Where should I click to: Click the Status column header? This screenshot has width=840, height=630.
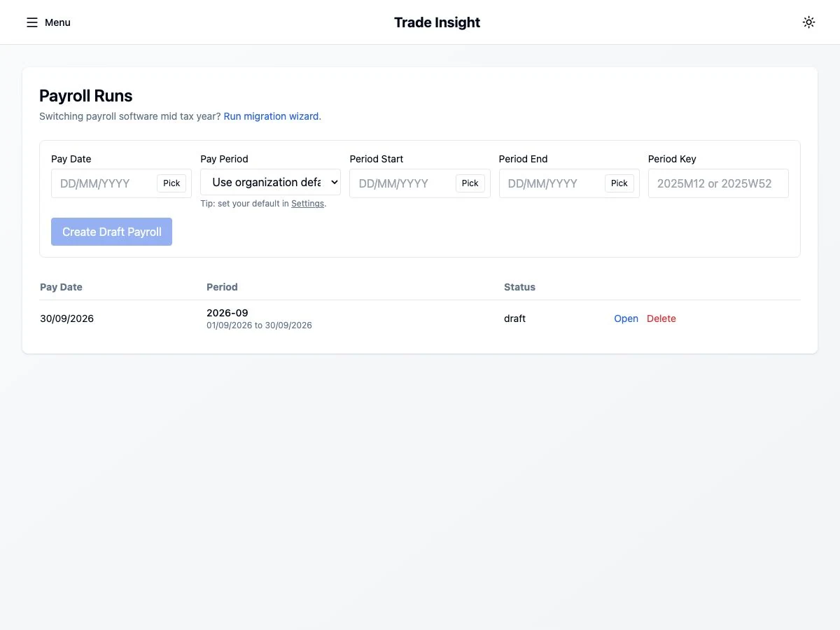519,287
